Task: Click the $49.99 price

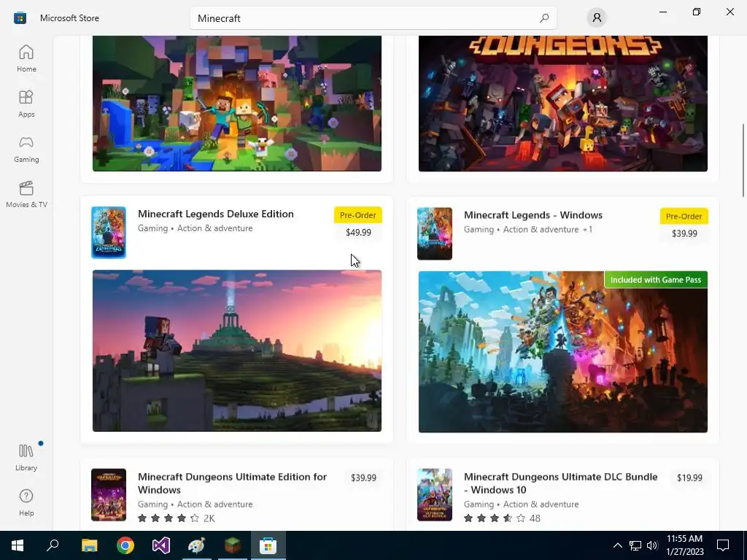Action: (x=358, y=233)
